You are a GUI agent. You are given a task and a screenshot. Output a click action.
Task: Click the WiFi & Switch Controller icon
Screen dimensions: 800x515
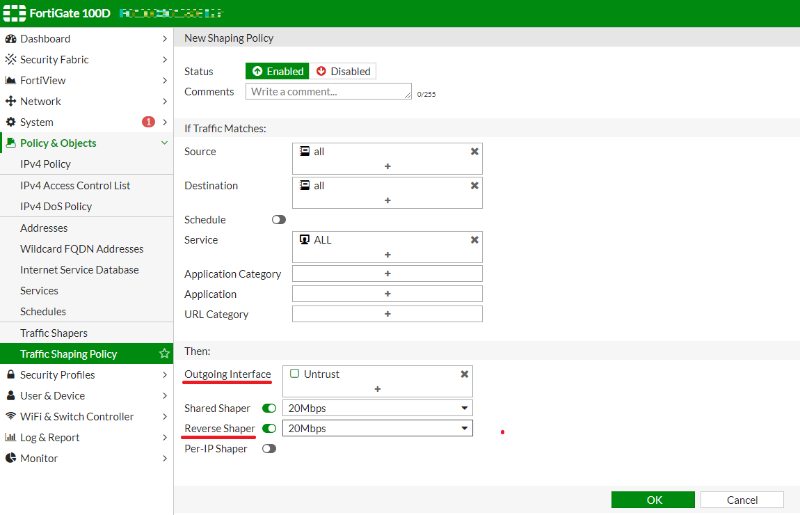(11, 417)
